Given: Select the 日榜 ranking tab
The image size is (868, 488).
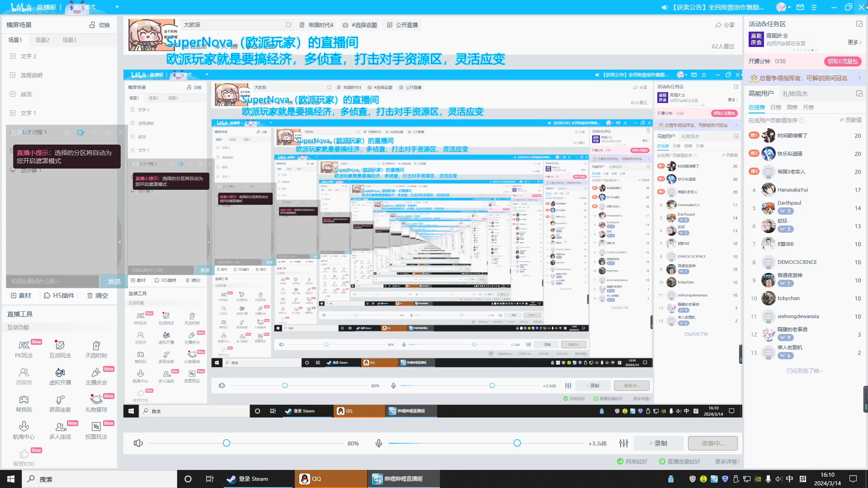Looking at the screenshot, I should click(776, 107).
